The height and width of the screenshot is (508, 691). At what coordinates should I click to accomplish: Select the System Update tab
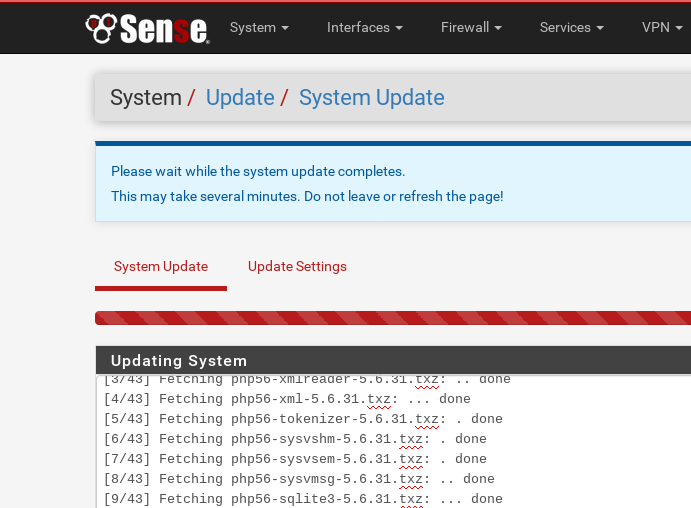coord(161,267)
